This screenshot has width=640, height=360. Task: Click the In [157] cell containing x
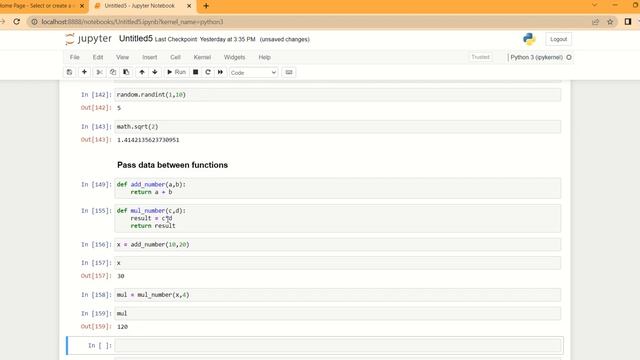pos(338,263)
